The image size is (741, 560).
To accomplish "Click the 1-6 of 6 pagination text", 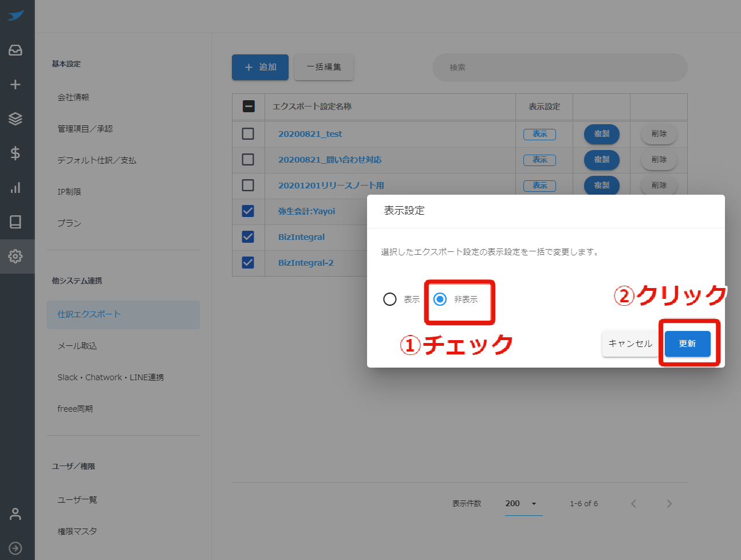I will click(x=584, y=504).
